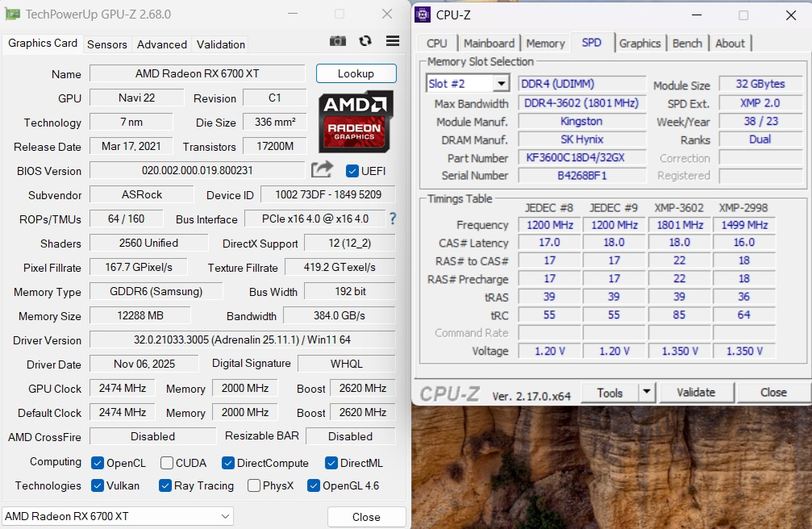Click the Lookup button
The height and width of the screenshot is (529, 812).
pyautogui.click(x=356, y=73)
